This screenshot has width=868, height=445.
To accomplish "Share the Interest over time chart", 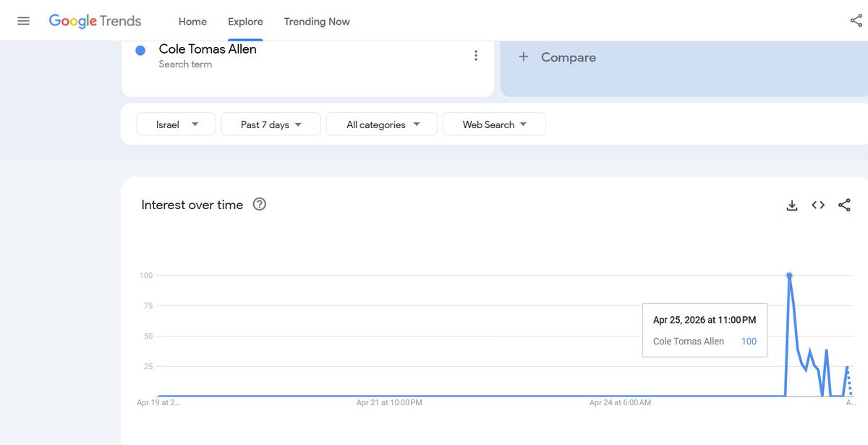I will click(x=844, y=205).
